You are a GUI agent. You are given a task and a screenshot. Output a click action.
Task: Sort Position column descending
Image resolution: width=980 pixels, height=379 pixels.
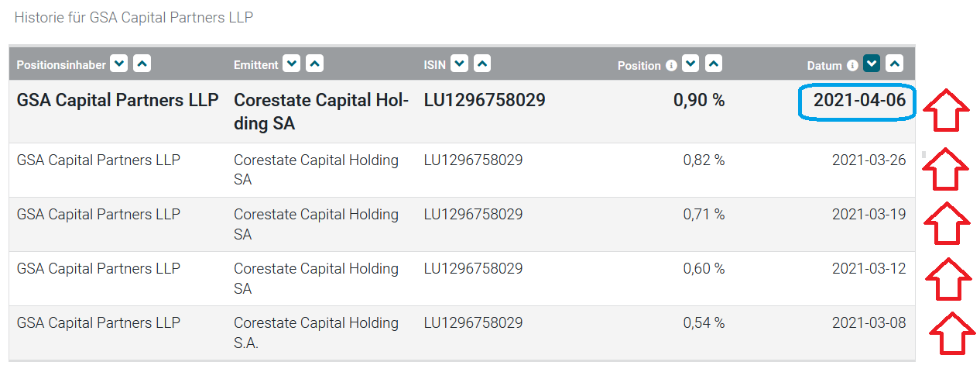click(690, 64)
